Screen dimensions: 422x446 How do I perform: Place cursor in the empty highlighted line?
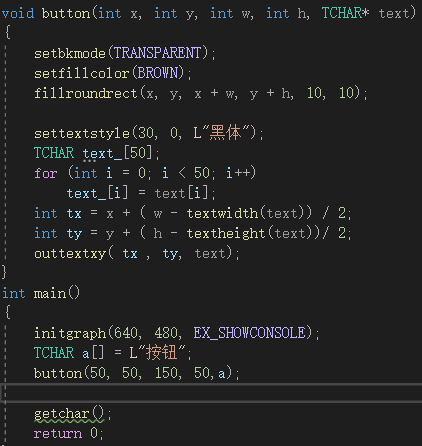point(211,393)
